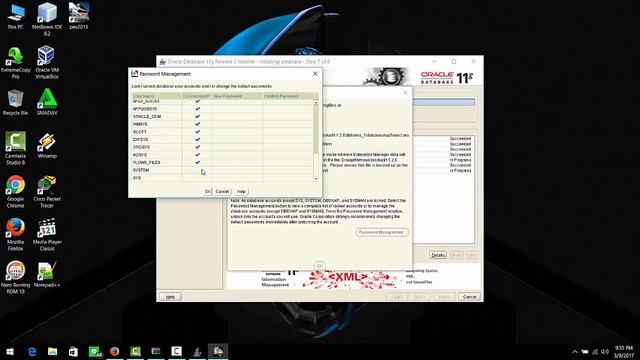Screen dimensions: 640x360
Task: Open the Store taskbar icon
Action: [73, 351]
